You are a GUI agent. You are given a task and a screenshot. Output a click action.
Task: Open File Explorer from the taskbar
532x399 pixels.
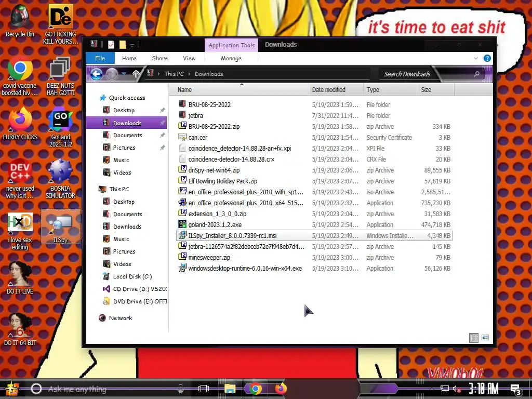coord(230,389)
